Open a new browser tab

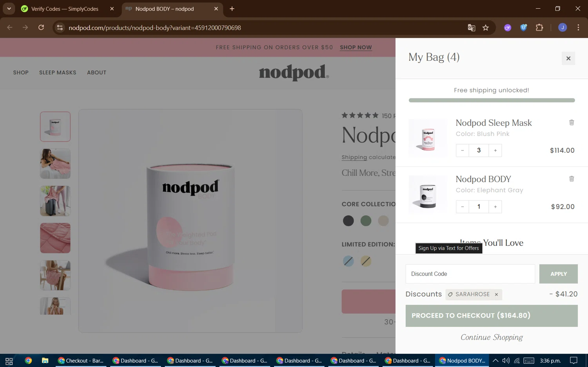(x=232, y=9)
